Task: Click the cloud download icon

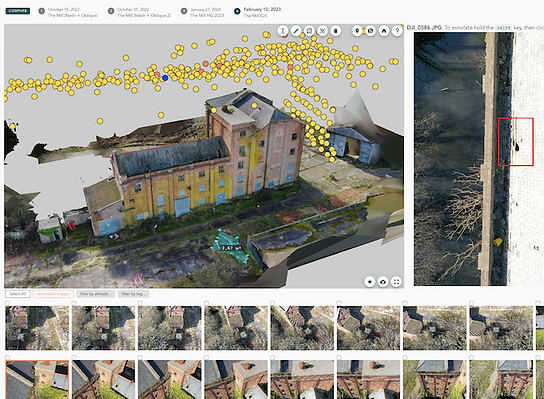Action: pyautogui.click(x=383, y=282)
